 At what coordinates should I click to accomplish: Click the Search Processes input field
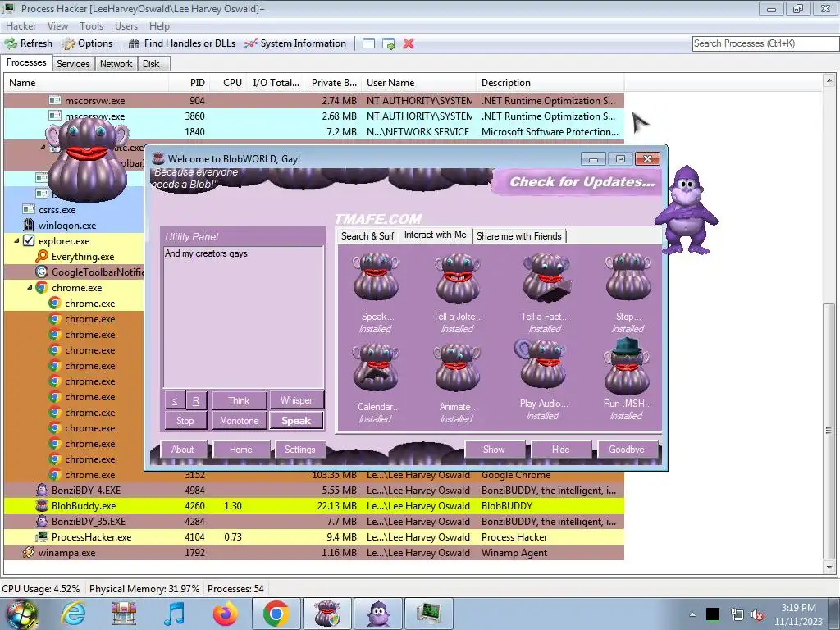(765, 43)
